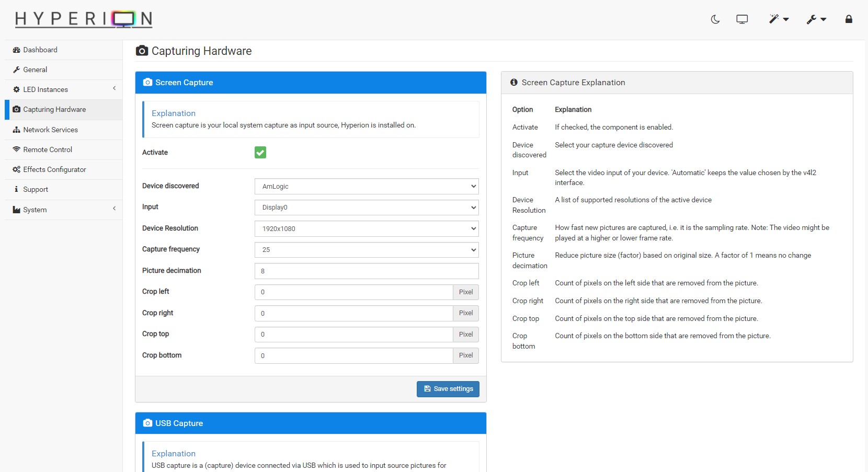Open the Device Resolution dropdown

[x=366, y=229]
